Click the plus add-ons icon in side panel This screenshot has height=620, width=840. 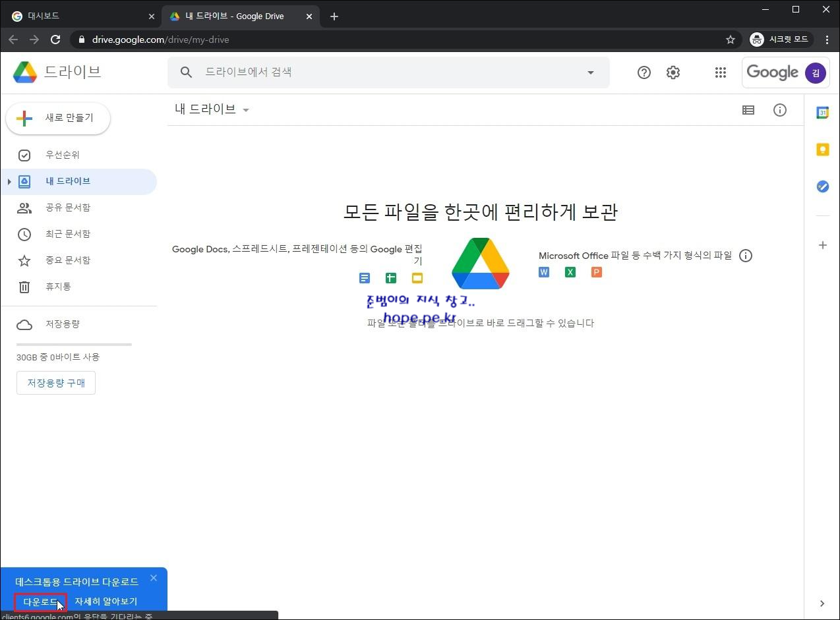[x=822, y=245]
